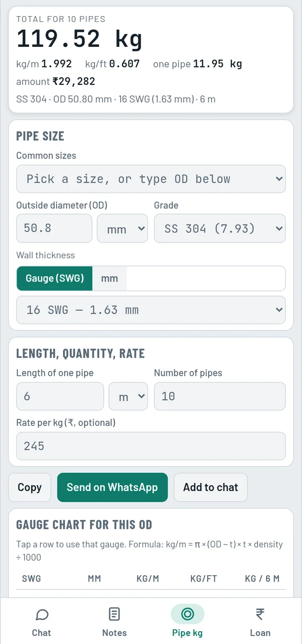Open the common sizes dropdown

pos(151,179)
